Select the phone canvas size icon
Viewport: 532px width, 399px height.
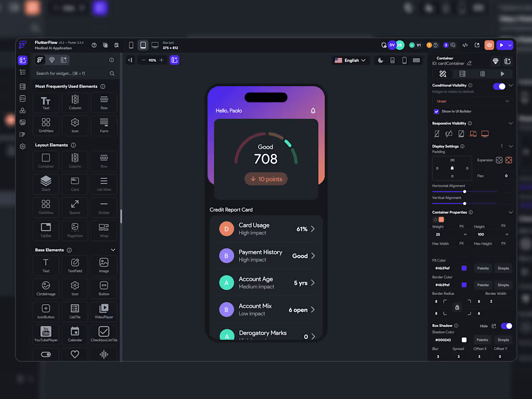[x=131, y=45]
